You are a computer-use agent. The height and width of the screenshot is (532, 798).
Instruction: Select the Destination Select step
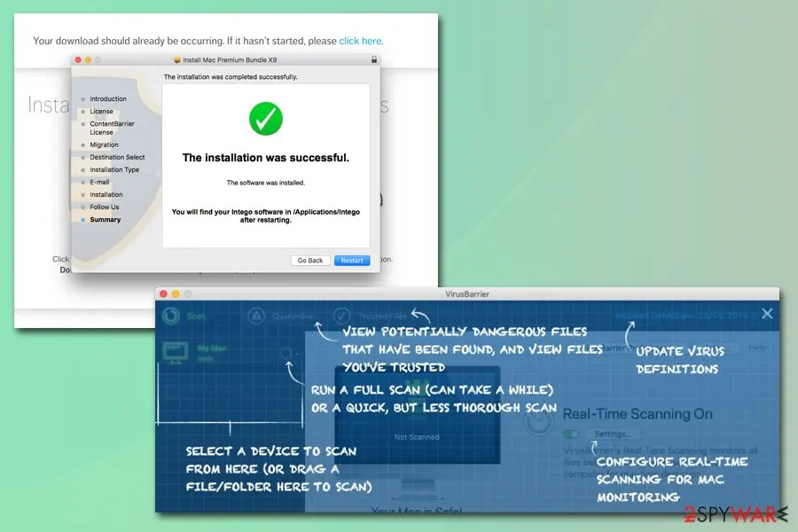coord(117,157)
